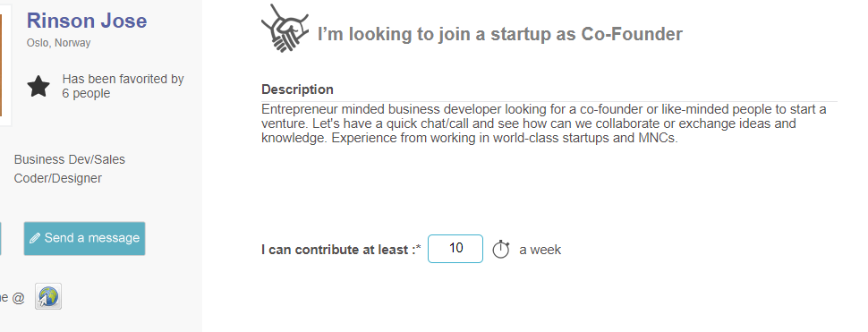Click the "a week" text after the stopwatch
This screenshot has height=332, width=868.
540,250
